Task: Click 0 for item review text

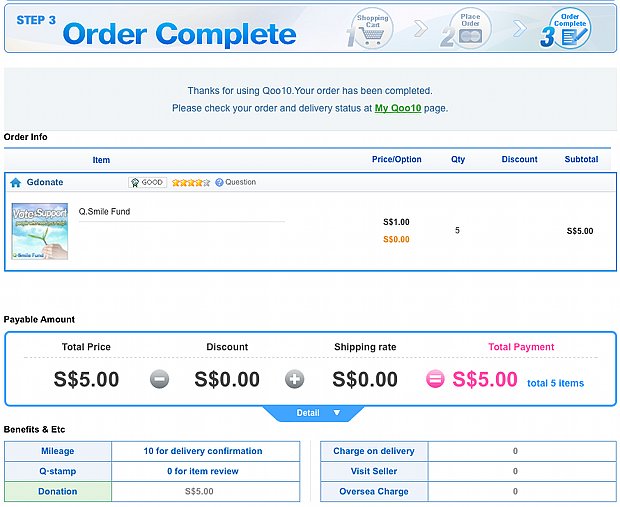Action: point(203,471)
